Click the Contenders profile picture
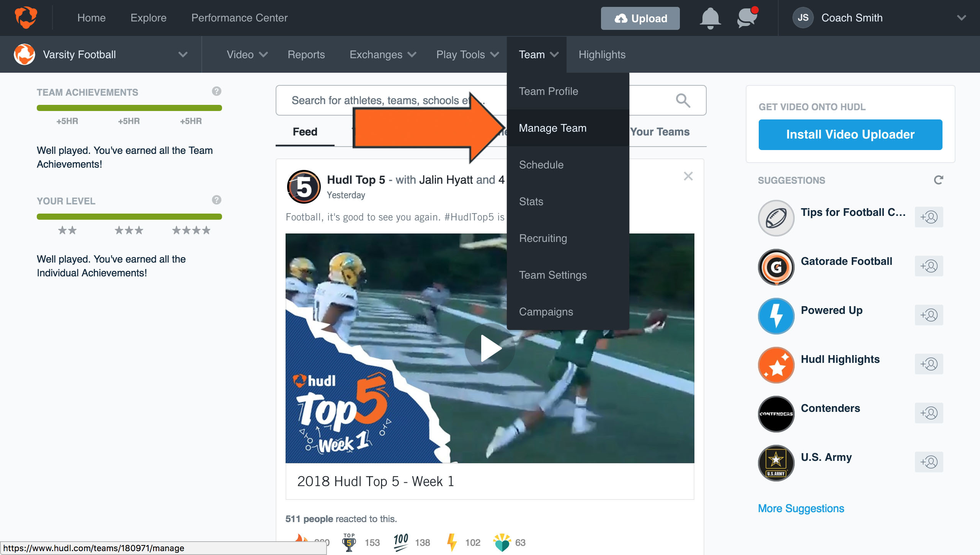This screenshot has width=980, height=555. coord(776,414)
